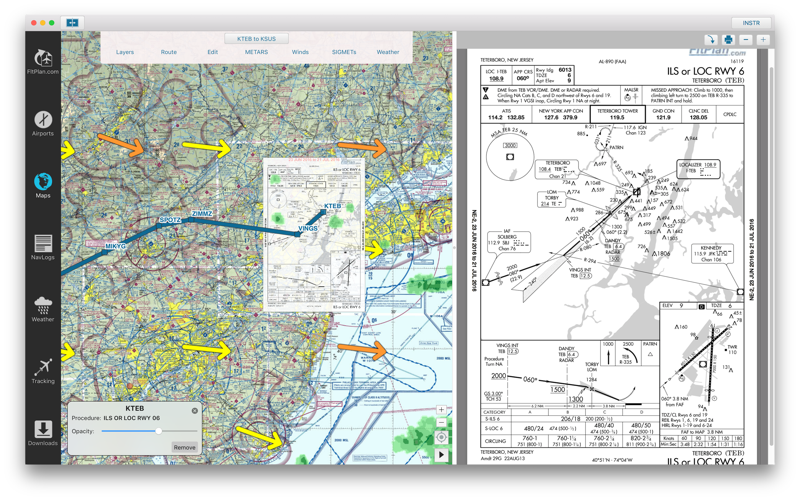Viewport: 800px width, 500px height.
Task: Open the Weather section in left sidebar
Action: point(43,309)
